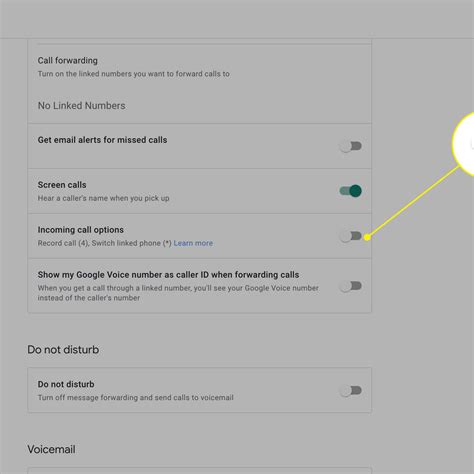Viewport: 474px width, 474px height.
Task: Click the Screen calls label
Action: 62,185
